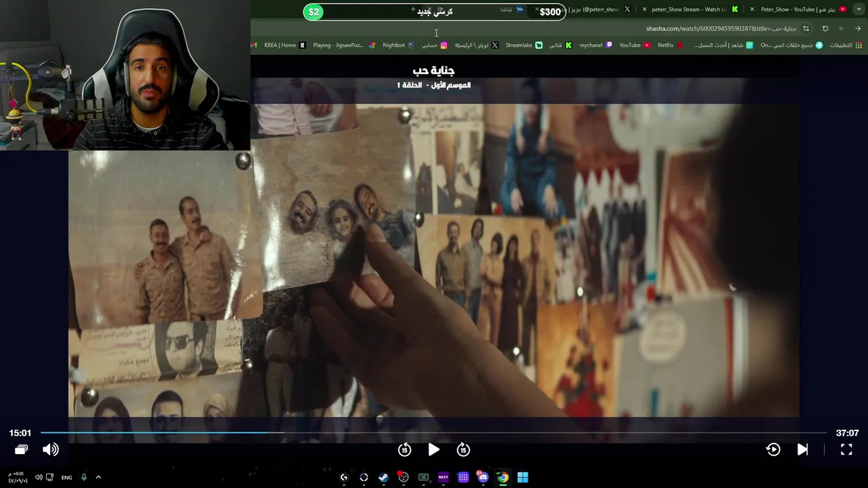868x488 pixels.
Task: Show hidden system tray icons
Action: point(98,477)
